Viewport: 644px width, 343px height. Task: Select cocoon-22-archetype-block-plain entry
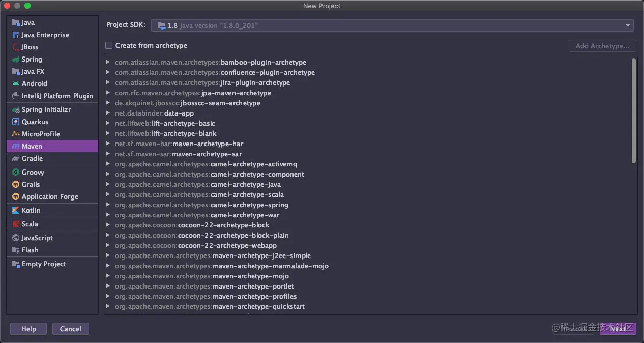point(202,235)
